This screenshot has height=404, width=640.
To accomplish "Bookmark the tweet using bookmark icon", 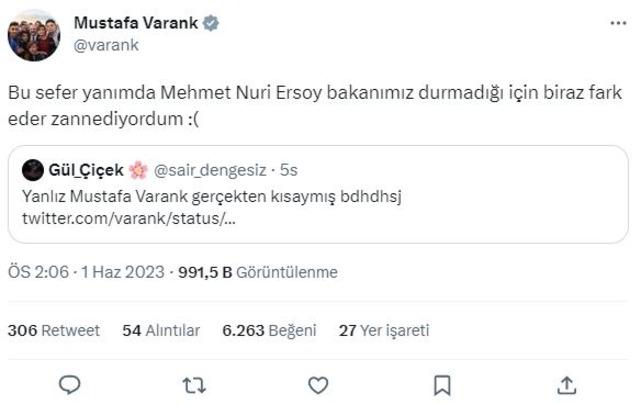I will tap(442, 385).
